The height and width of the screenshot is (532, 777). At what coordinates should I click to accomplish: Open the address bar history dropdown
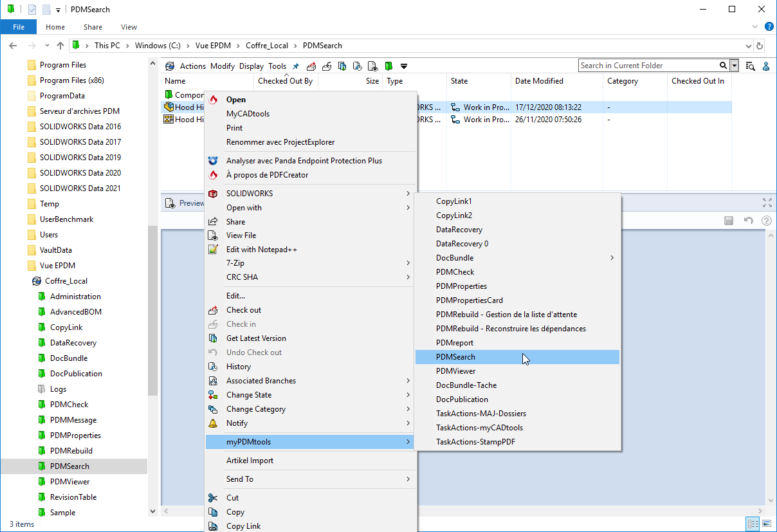pyautogui.click(x=748, y=46)
